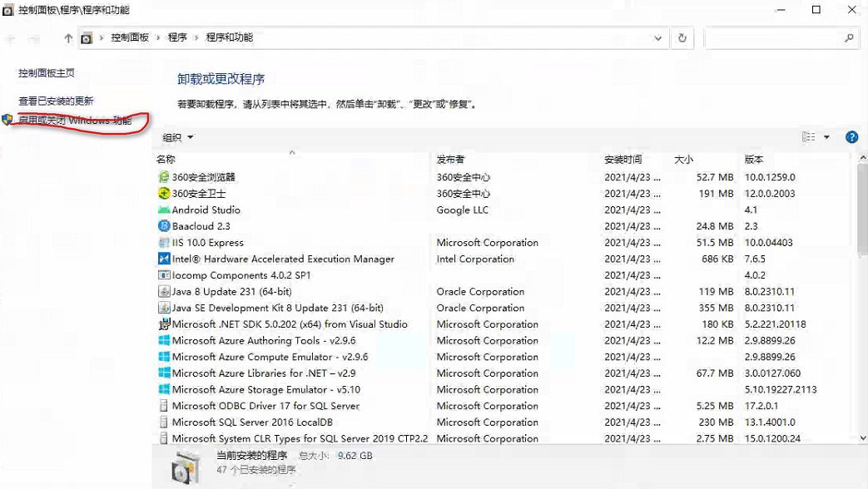868x489 pixels.
Task: Click the Baacloud 2.3 icon
Action: (164, 226)
